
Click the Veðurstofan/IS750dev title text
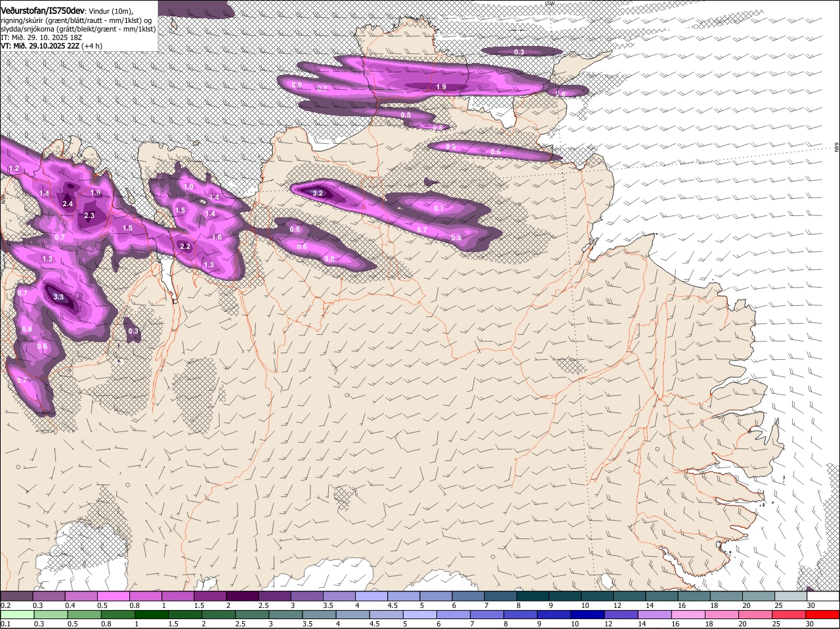(x=43, y=11)
